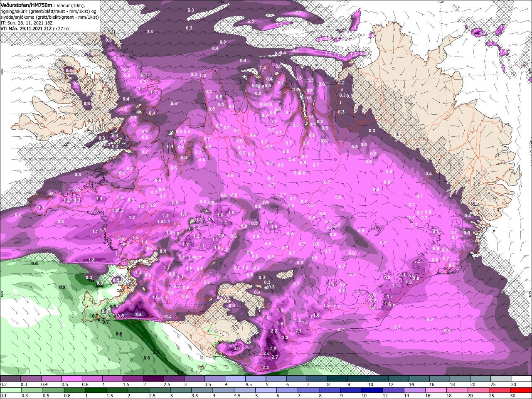The width and height of the screenshot is (532, 399).
Task: Click the '0.2' label under the upper legend row
Action: point(3,384)
